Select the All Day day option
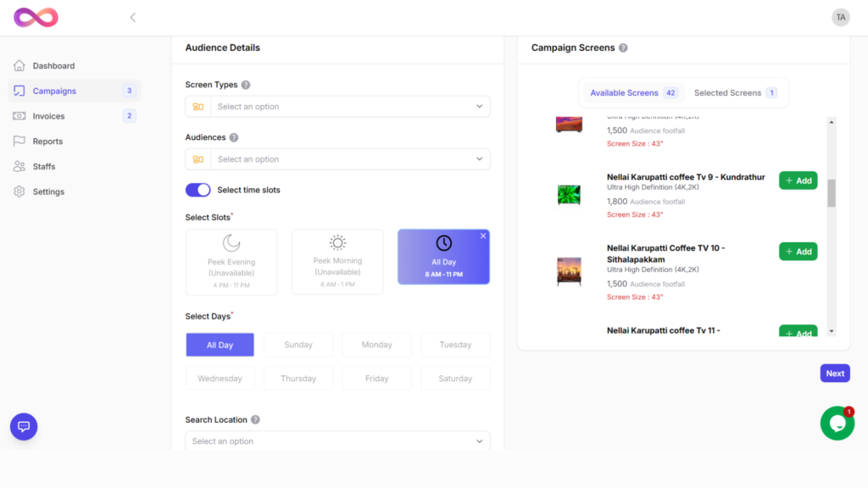868x488 pixels. tap(220, 345)
